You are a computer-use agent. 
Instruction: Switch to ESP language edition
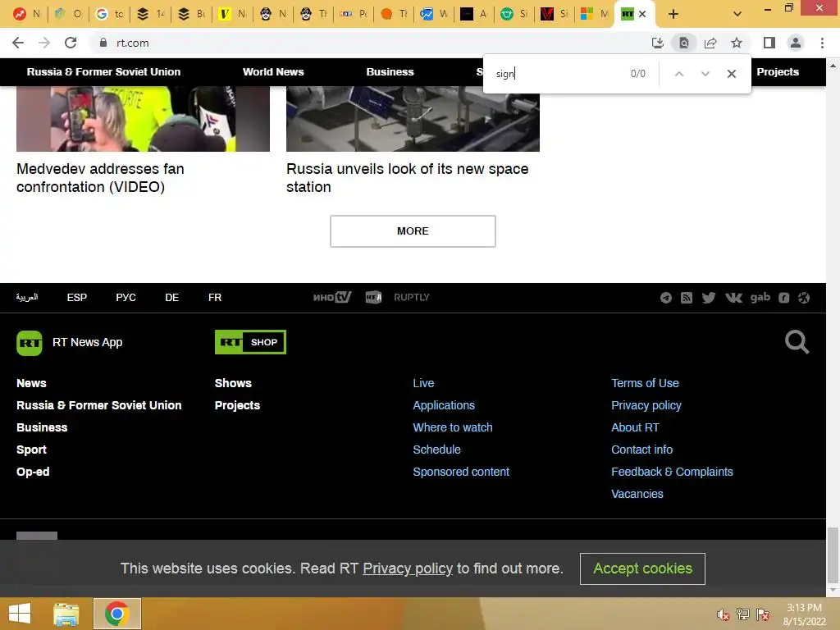coord(76,297)
